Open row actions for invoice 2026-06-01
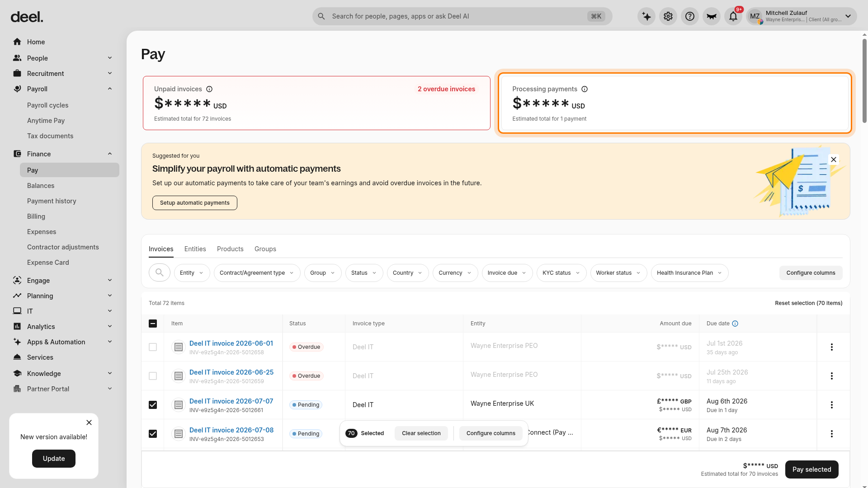 point(832,347)
